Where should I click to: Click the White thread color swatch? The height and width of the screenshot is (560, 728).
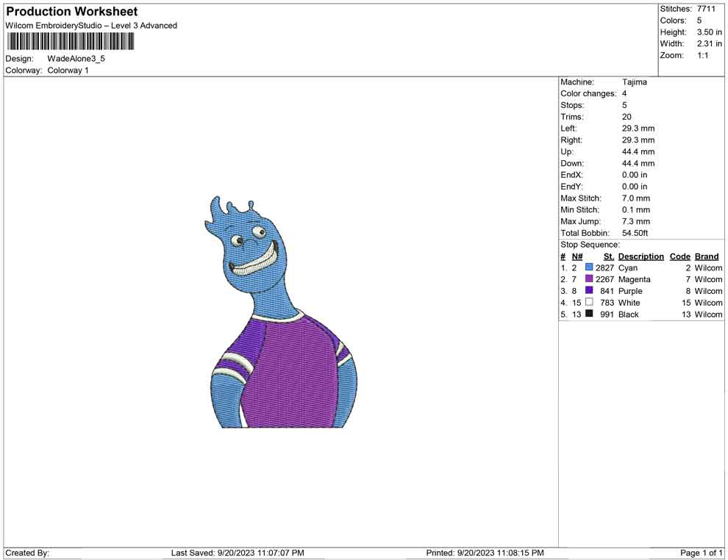point(589,302)
